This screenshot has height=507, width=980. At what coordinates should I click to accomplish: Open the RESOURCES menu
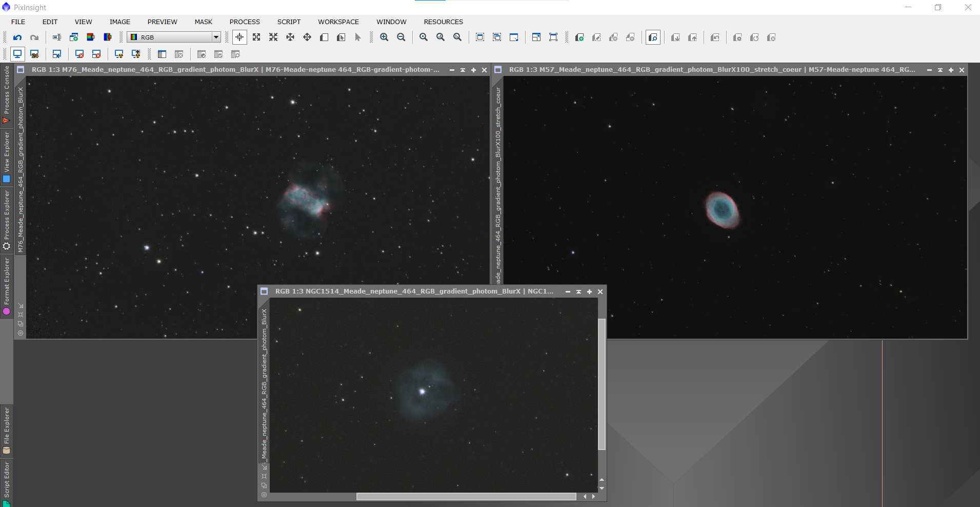(443, 22)
